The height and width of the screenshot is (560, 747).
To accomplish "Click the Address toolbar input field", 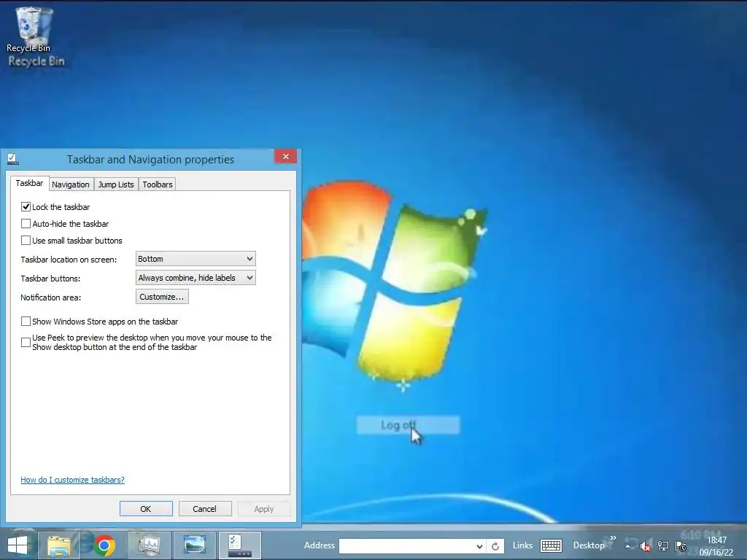I will point(406,546).
